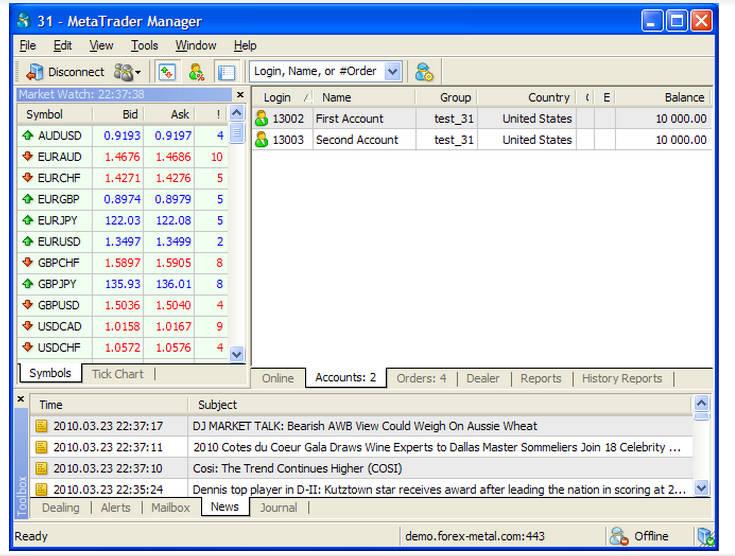This screenshot has width=735, height=556.
Task: Select the News toolbox tab
Action: (x=225, y=507)
